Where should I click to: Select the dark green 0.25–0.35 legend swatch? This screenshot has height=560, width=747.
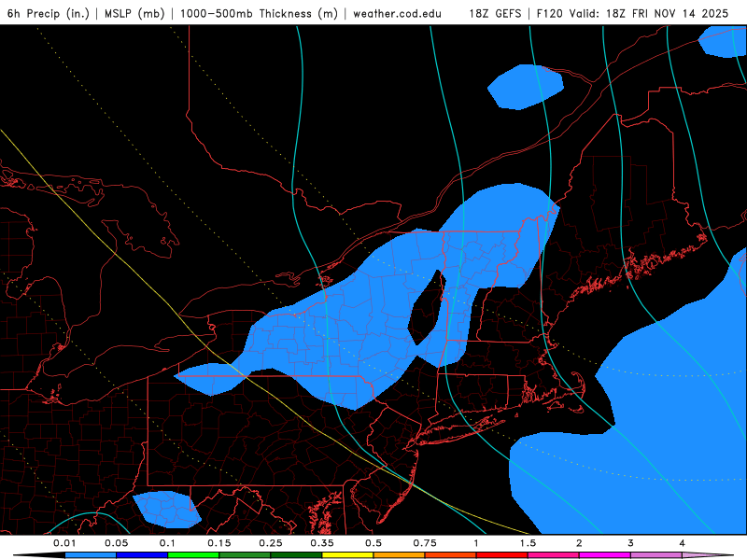(296, 555)
